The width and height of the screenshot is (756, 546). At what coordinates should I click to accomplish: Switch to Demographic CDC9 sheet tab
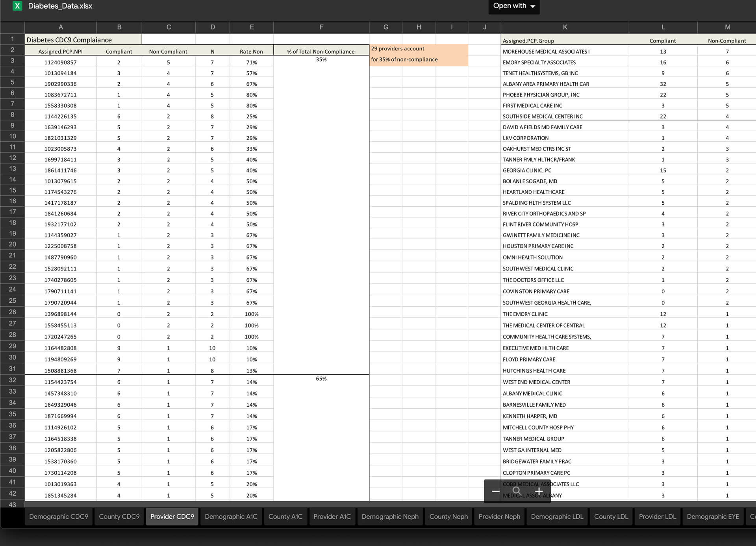[x=59, y=516]
